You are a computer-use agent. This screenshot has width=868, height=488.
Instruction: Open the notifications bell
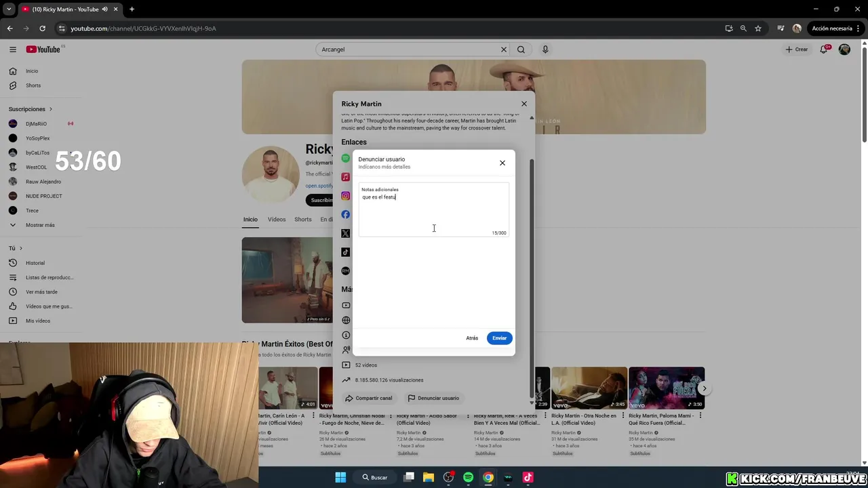[x=824, y=49]
